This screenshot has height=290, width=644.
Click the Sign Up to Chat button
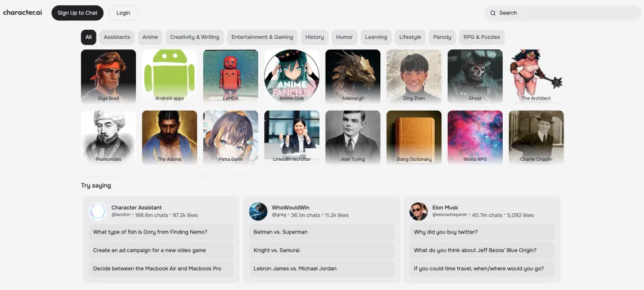click(78, 13)
